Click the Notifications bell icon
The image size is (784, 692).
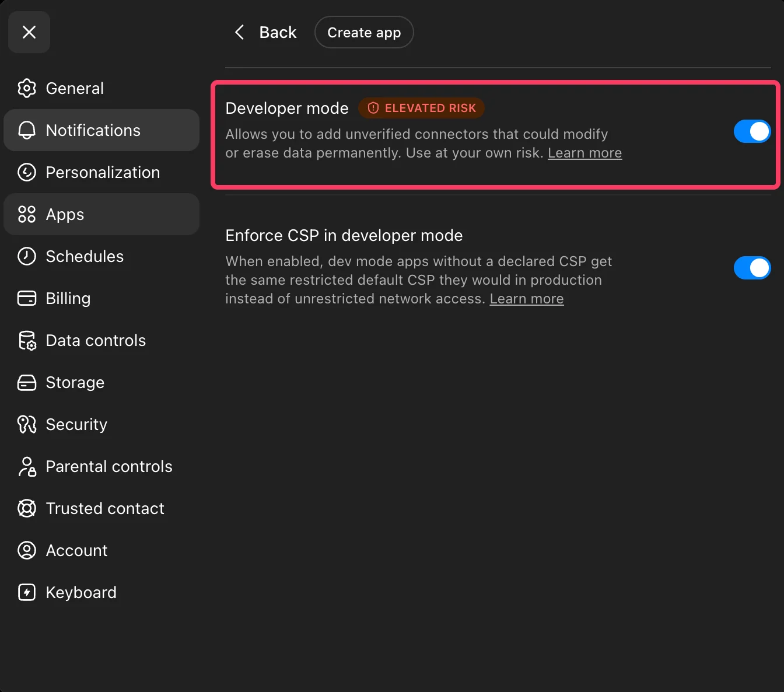click(27, 130)
